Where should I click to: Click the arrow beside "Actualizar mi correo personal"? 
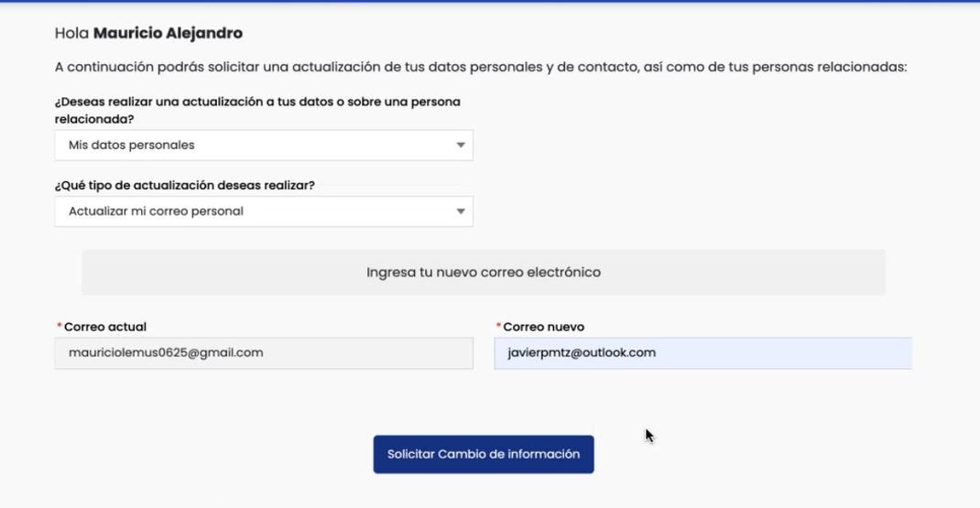pyautogui.click(x=461, y=211)
